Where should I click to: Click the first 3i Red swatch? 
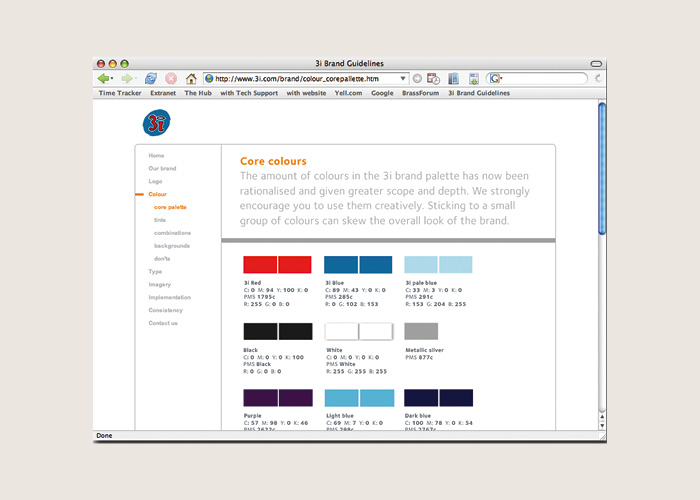tap(260, 265)
